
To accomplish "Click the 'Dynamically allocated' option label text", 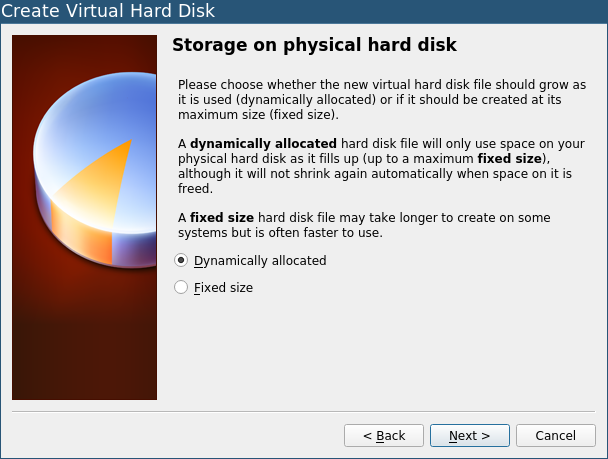I will click(260, 261).
